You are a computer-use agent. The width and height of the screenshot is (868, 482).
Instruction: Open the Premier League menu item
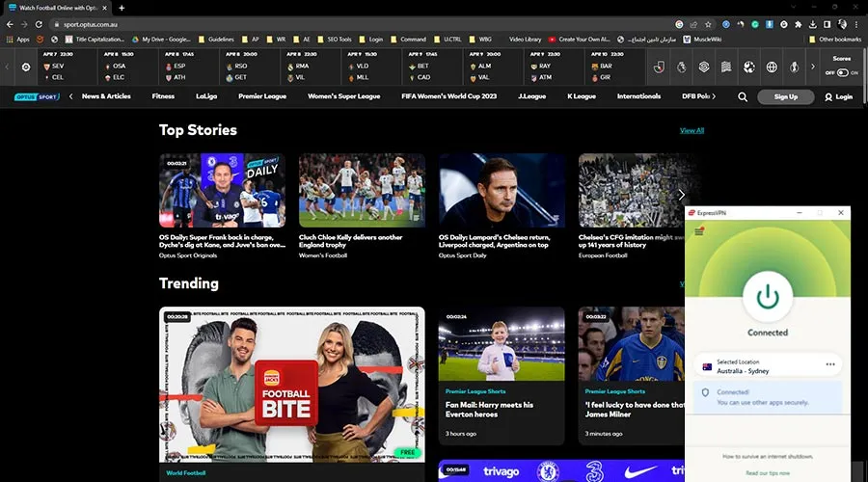tap(262, 96)
